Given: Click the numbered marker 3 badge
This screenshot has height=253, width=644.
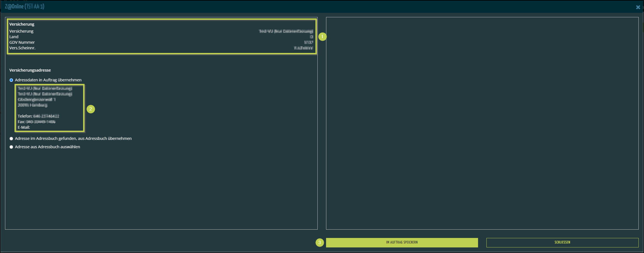Looking at the screenshot, I should click(x=320, y=242).
